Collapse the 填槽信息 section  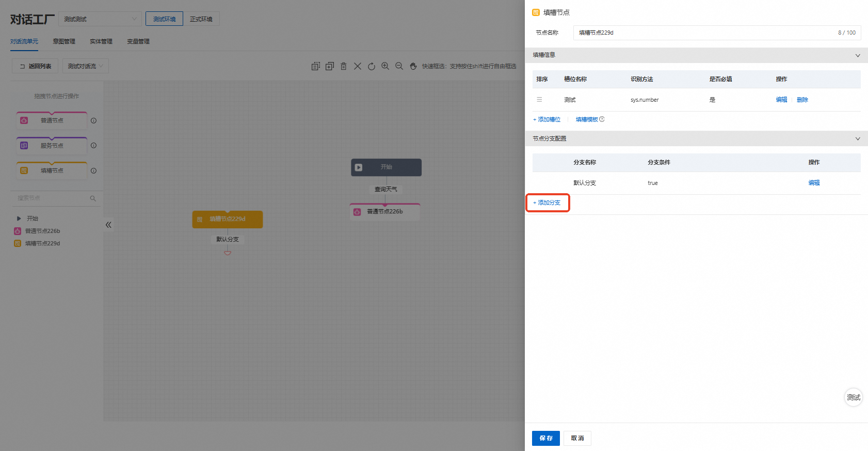click(858, 55)
